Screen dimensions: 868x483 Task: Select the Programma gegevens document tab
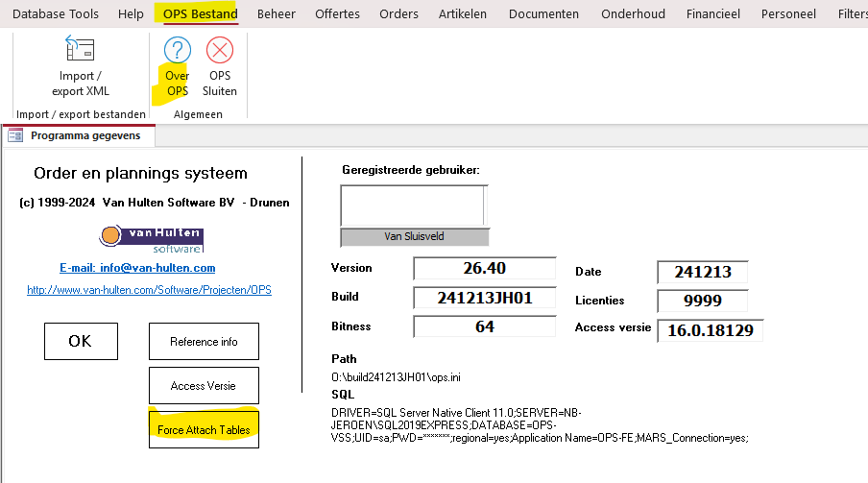click(84, 135)
